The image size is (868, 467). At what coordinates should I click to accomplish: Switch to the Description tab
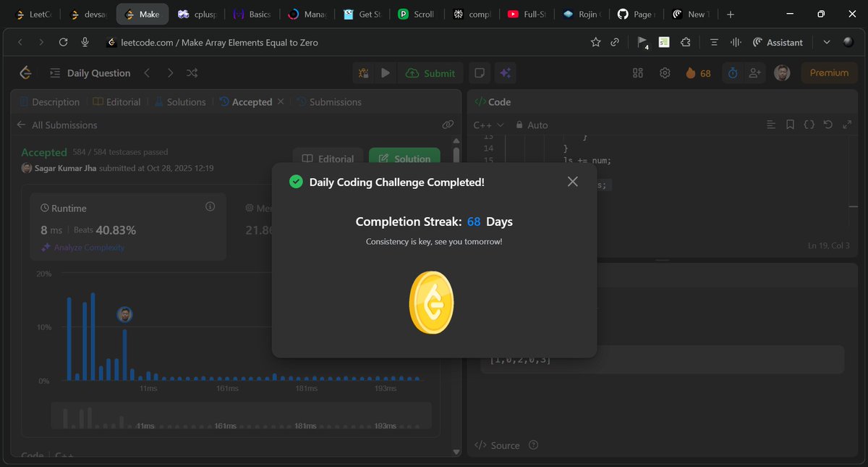click(x=49, y=102)
